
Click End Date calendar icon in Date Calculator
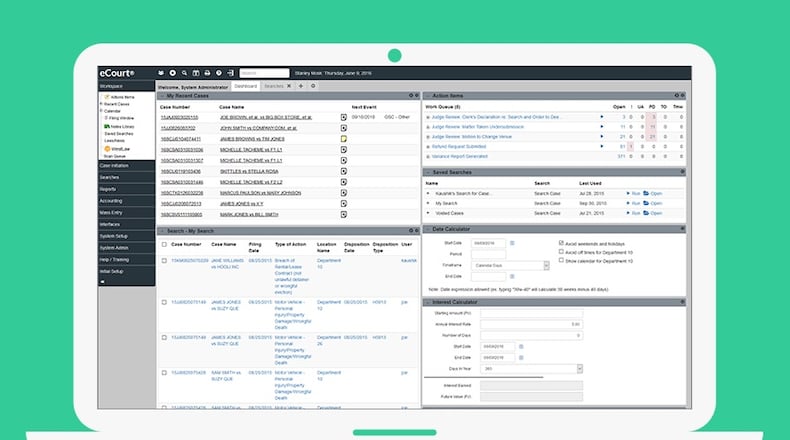click(x=512, y=276)
